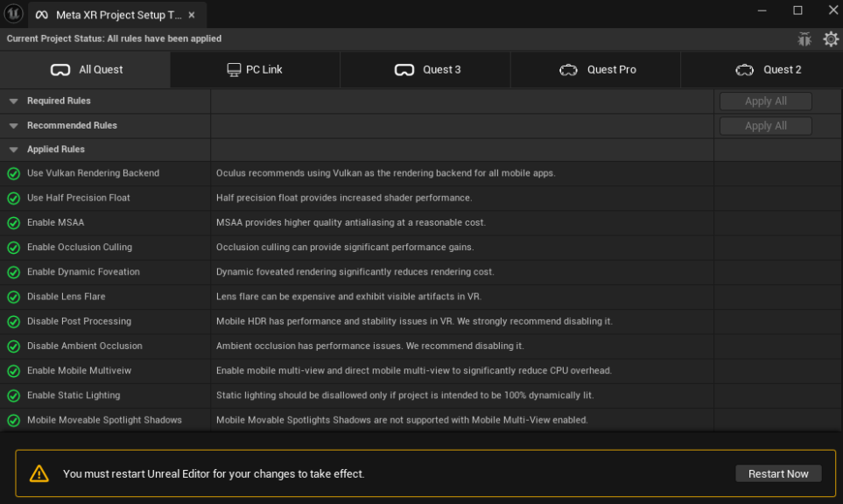Open the bug report icon

(804, 38)
